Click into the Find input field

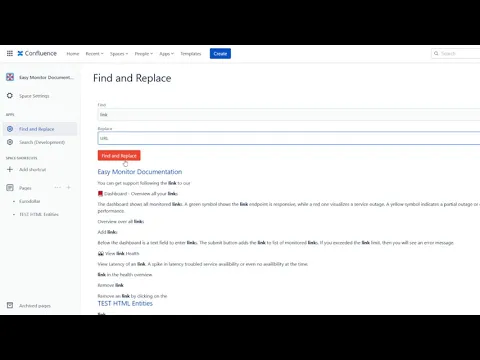click(289, 115)
